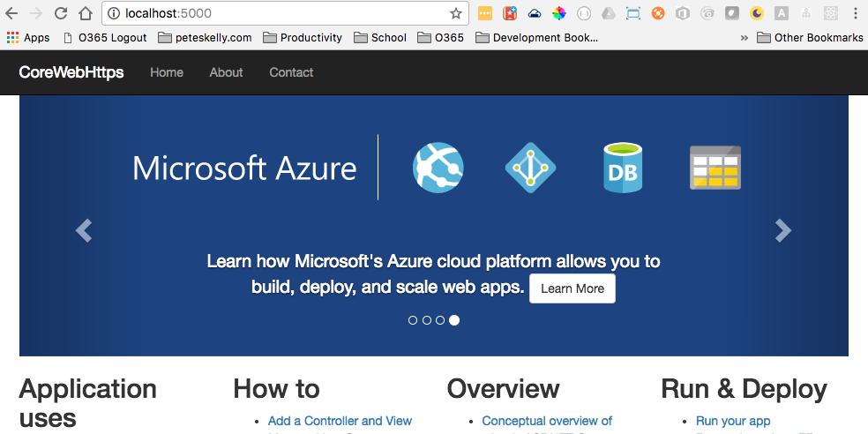Click the Application uses heading
The image size is (868, 434).
(x=87, y=403)
